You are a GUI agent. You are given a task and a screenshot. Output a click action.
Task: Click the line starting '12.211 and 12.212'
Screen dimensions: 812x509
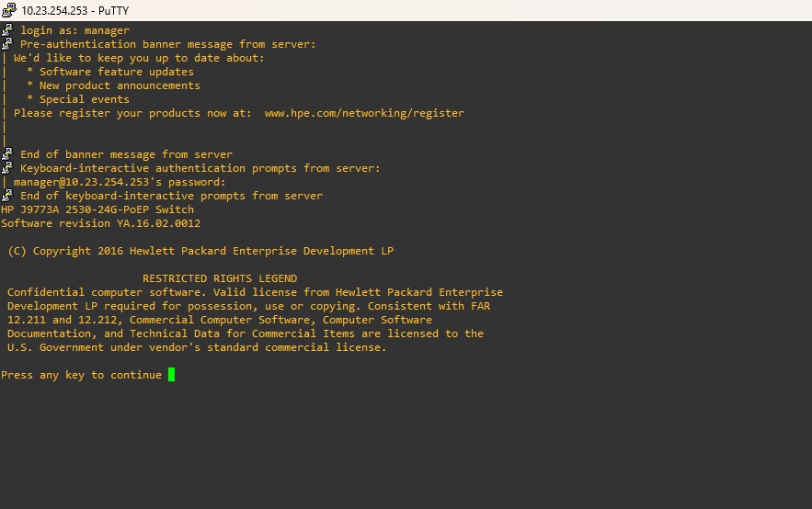click(220, 320)
